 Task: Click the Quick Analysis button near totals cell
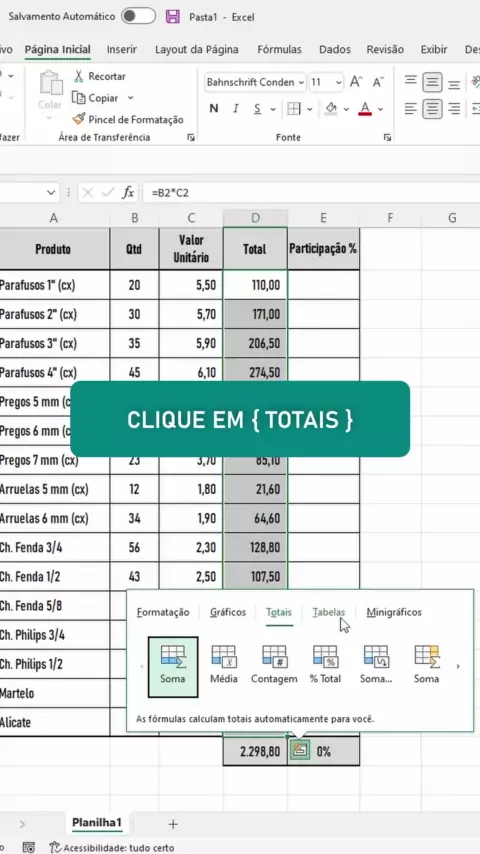[300, 751]
